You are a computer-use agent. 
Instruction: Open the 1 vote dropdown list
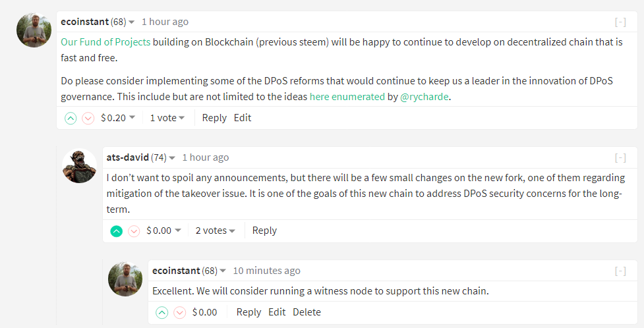pos(167,118)
